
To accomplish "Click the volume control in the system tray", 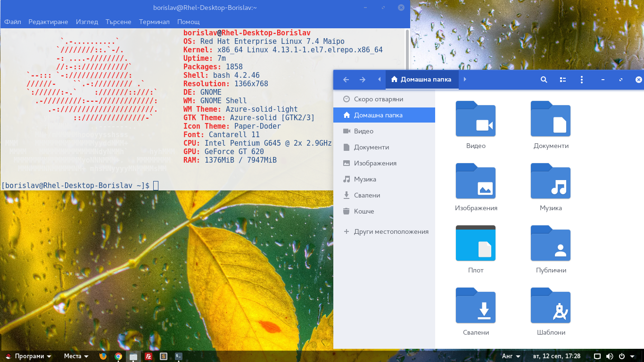I will (610, 356).
